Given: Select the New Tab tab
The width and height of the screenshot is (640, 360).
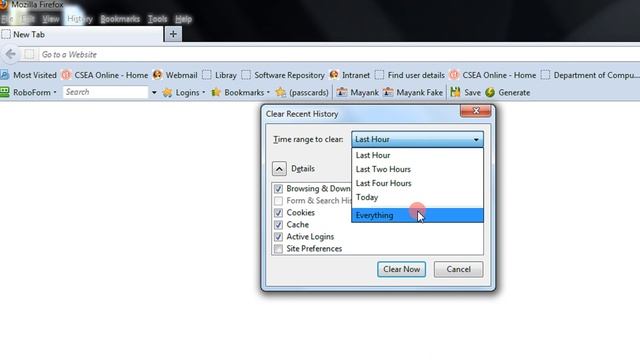Looking at the screenshot, I should 81,35.
